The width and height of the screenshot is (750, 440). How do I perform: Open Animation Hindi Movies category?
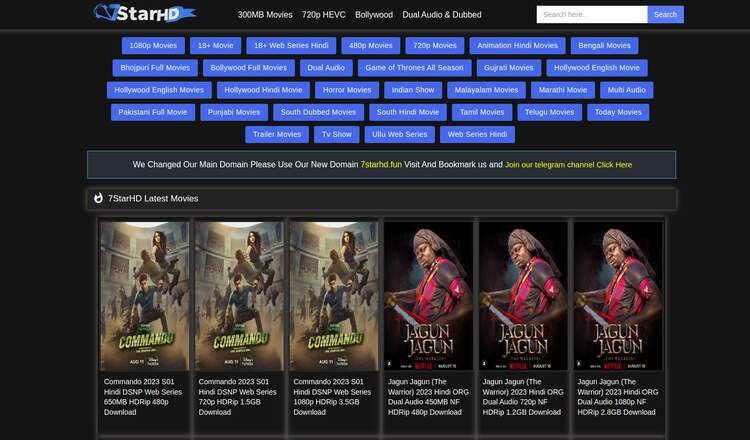518,45
